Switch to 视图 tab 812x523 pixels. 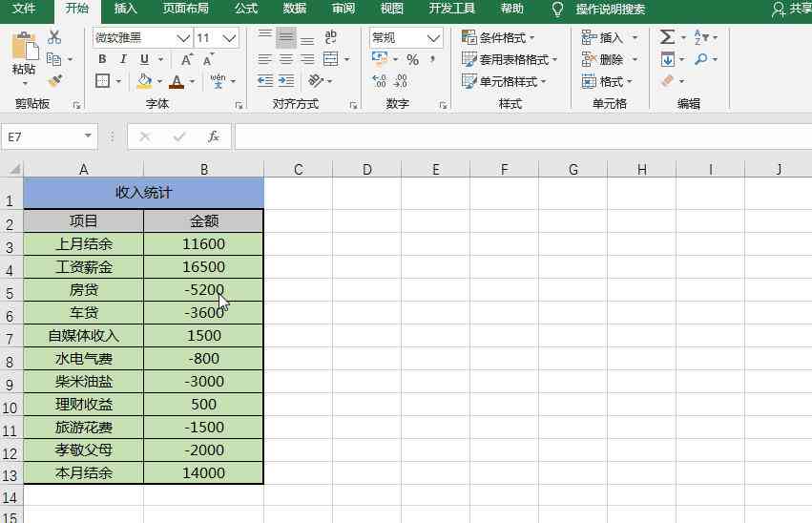391,9
